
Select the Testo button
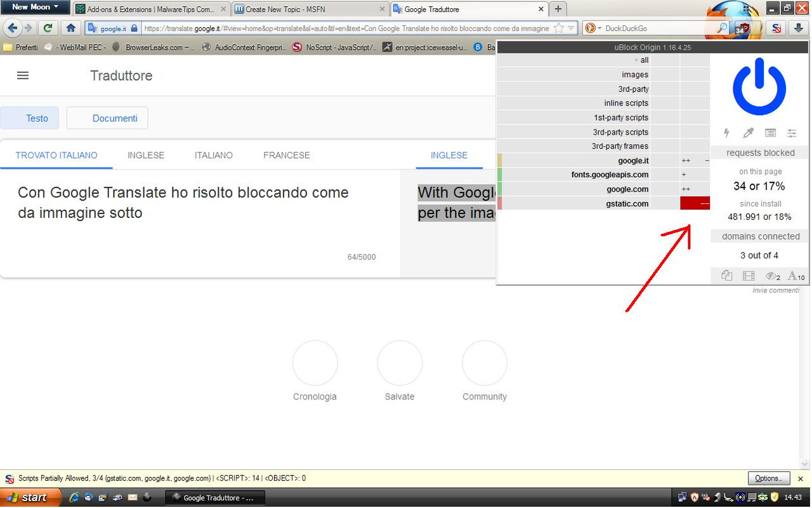click(29, 118)
